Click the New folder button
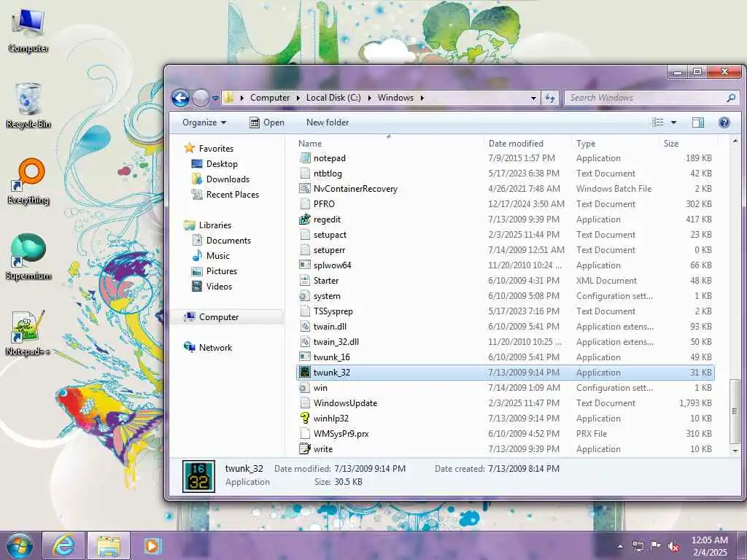Screen dimensions: 747x560 [x=328, y=122]
